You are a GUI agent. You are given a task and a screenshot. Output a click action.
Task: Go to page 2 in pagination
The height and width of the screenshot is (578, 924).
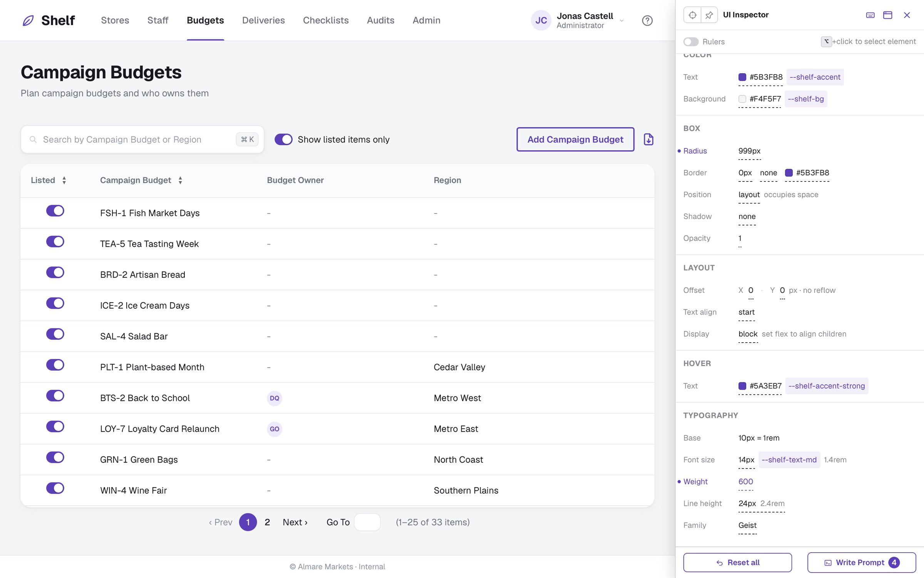[x=267, y=522]
